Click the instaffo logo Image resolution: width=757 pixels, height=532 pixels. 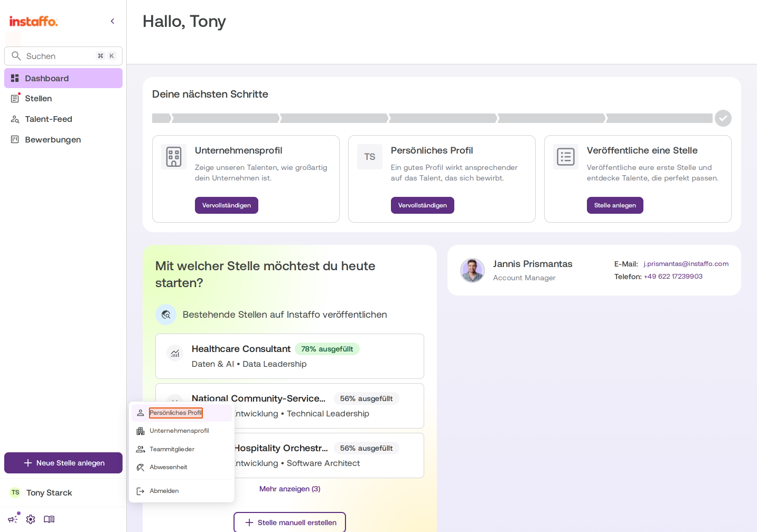33,21
